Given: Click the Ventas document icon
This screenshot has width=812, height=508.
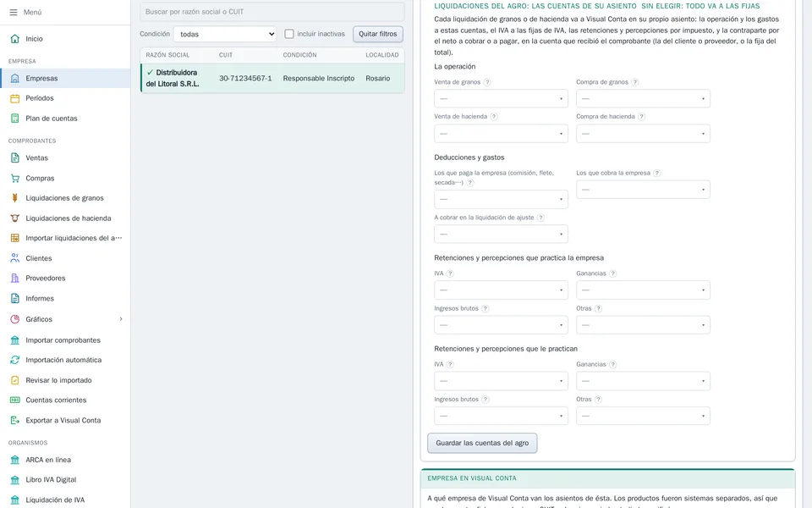Looking at the screenshot, I should (15, 158).
